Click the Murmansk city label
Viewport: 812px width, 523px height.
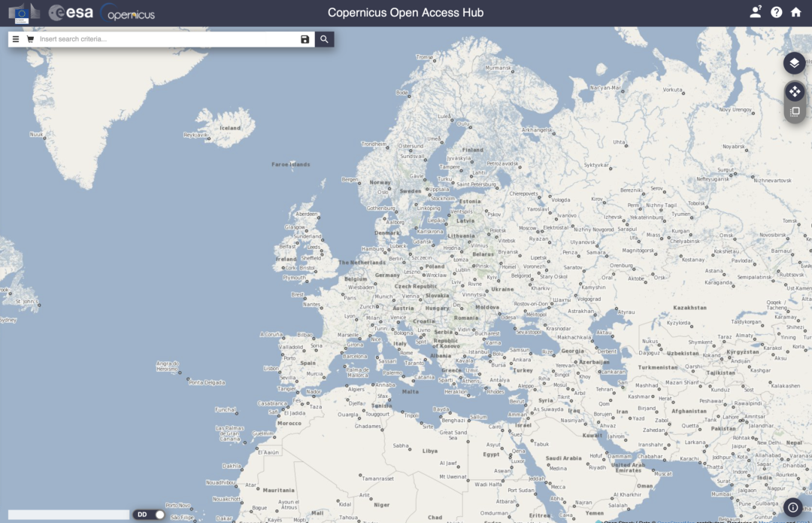coord(498,68)
